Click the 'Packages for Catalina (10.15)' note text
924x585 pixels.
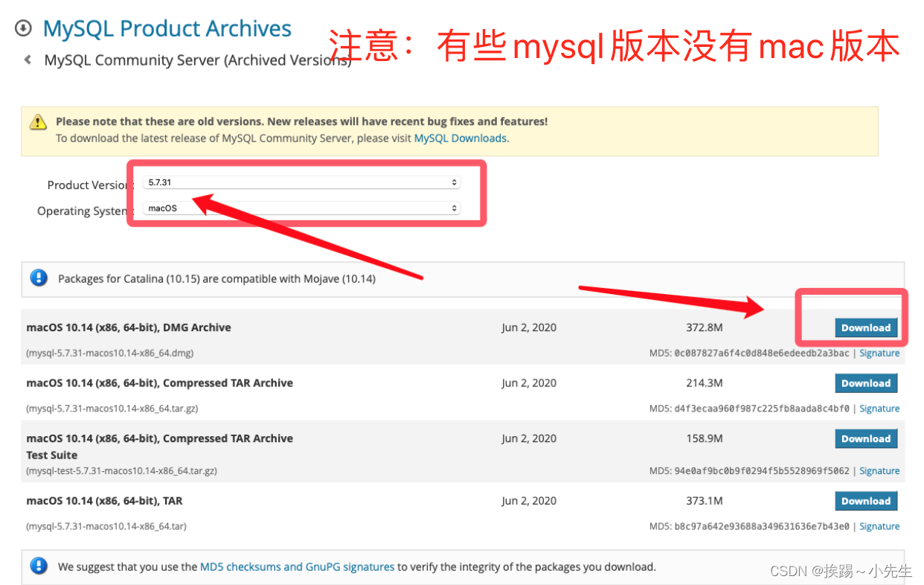[x=216, y=279]
